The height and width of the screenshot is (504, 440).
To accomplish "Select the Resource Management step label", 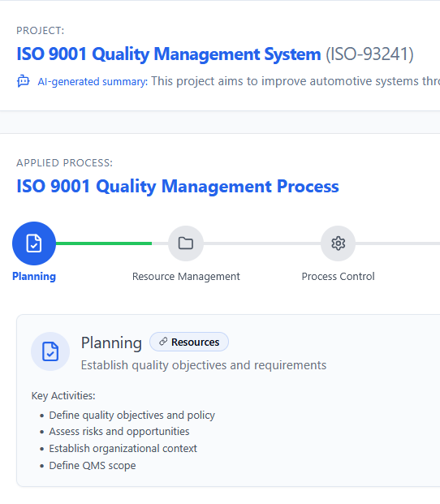I will tap(186, 277).
